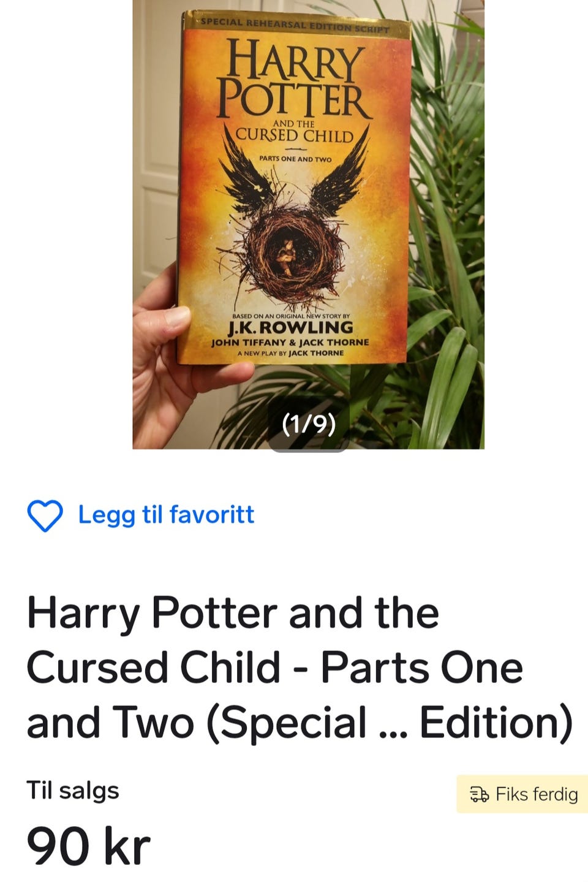
Task: Click the large 'HARRY POTTER' cover heading
Action: point(293,80)
